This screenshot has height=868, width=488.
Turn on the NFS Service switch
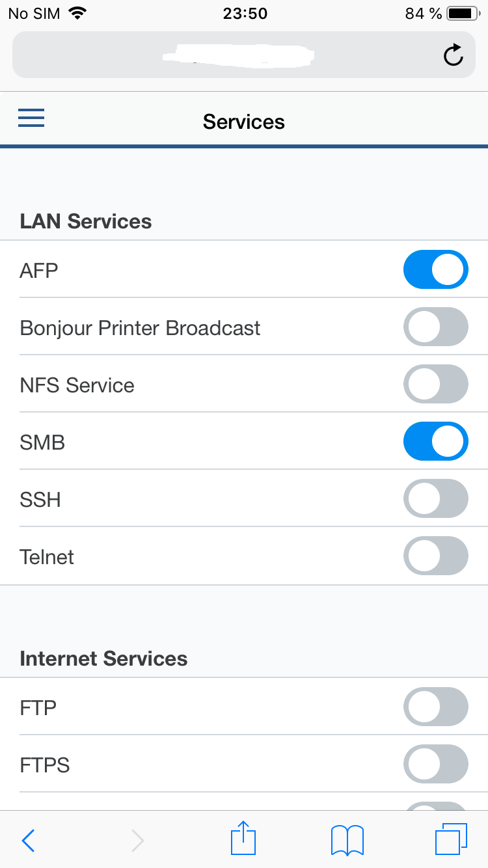point(435,384)
